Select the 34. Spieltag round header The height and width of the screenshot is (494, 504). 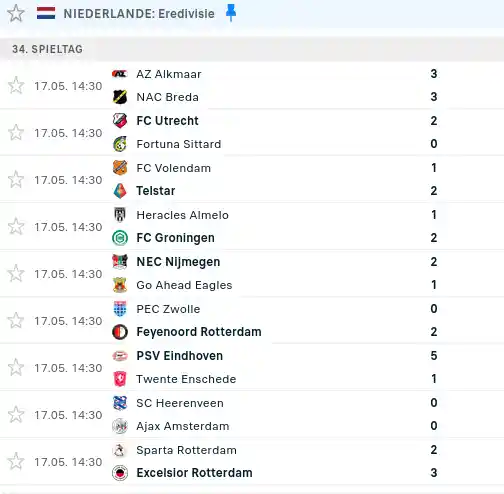pyautogui.click(x=47, y=49)
